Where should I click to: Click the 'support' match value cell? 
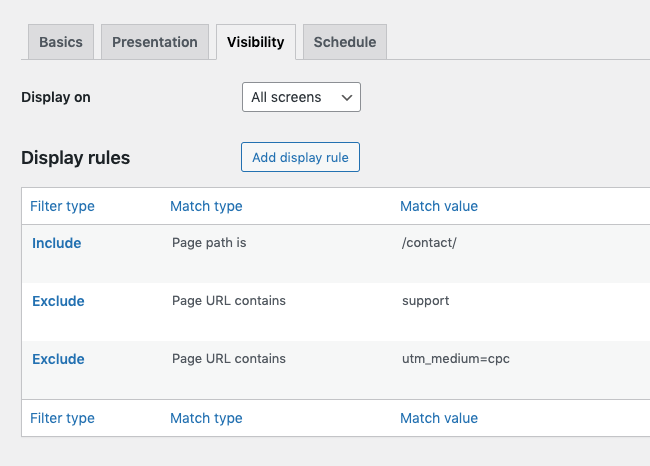point(425,301)
